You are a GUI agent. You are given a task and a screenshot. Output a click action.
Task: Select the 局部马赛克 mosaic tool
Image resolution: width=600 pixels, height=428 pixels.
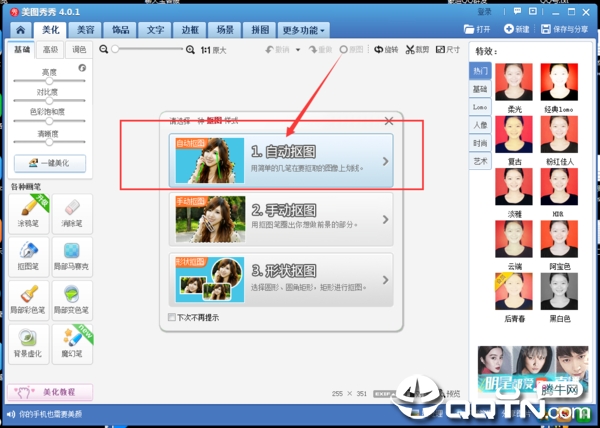(72, 257)
